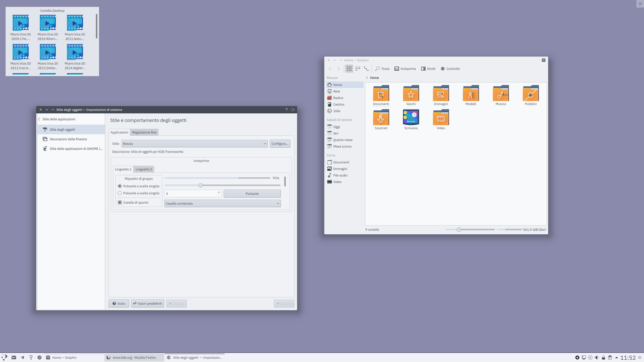This screenshot has width=644, height=362.
Task: Open Stile delle applicazioni di GNOME settings
Action: click(x=71, y=149)
